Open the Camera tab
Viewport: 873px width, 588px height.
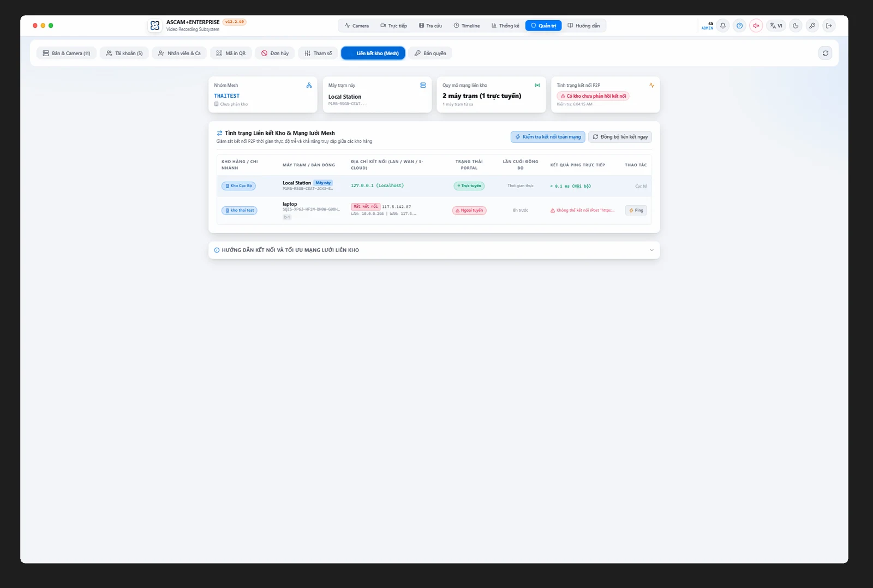pyautogui.click(x=357, y=26)
